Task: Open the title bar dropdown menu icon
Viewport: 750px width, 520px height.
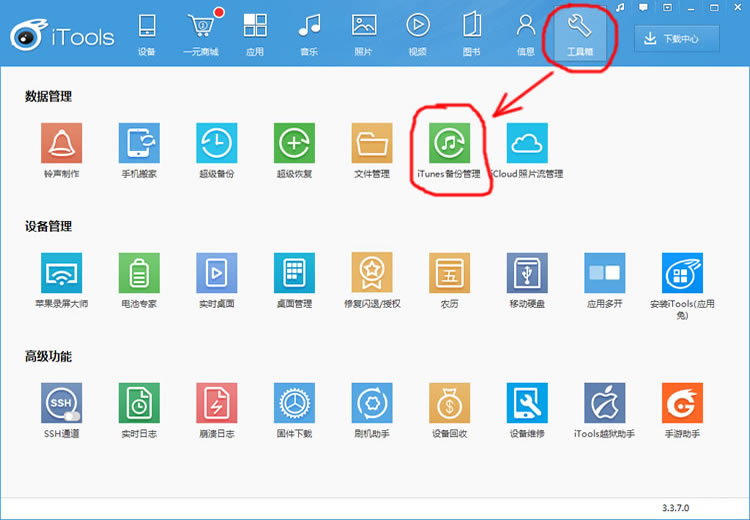Action: point(667,8)
